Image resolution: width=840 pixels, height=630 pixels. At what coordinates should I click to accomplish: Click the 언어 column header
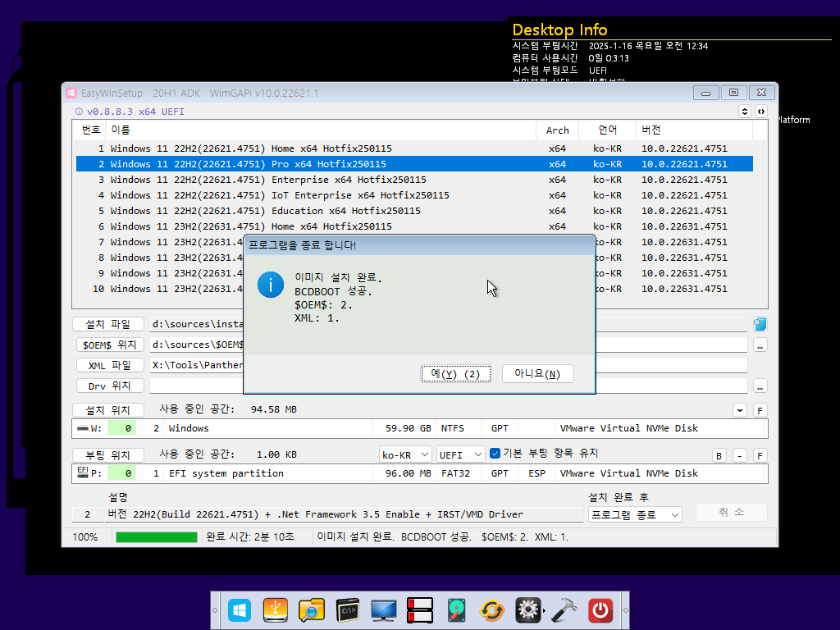coord(608,130)
